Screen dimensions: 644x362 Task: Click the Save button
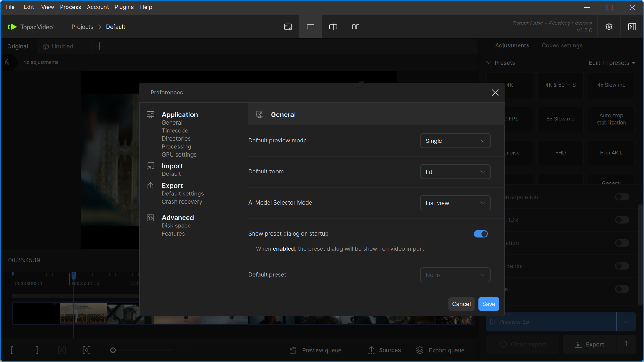[x=488, y=304]
